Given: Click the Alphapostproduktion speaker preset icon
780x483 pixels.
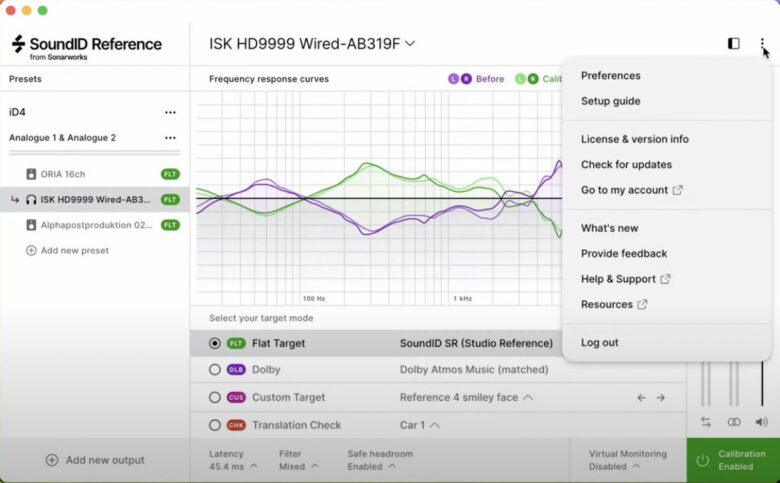Looking at the screenshot, I should point(31,225).
